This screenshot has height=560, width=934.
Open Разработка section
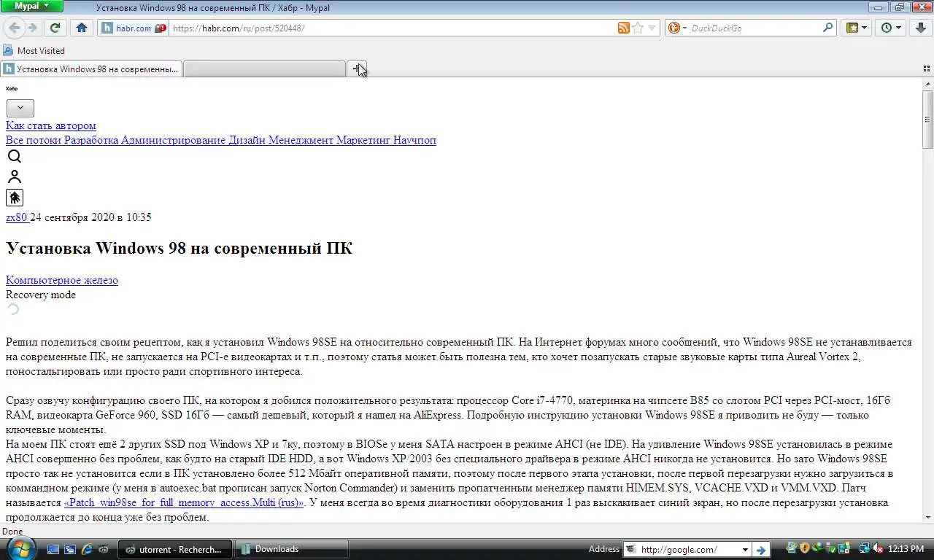point(91,140)
